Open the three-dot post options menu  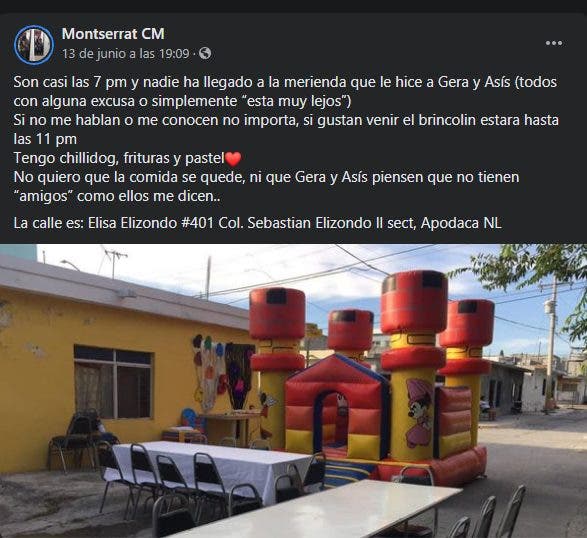click(554, 43)
